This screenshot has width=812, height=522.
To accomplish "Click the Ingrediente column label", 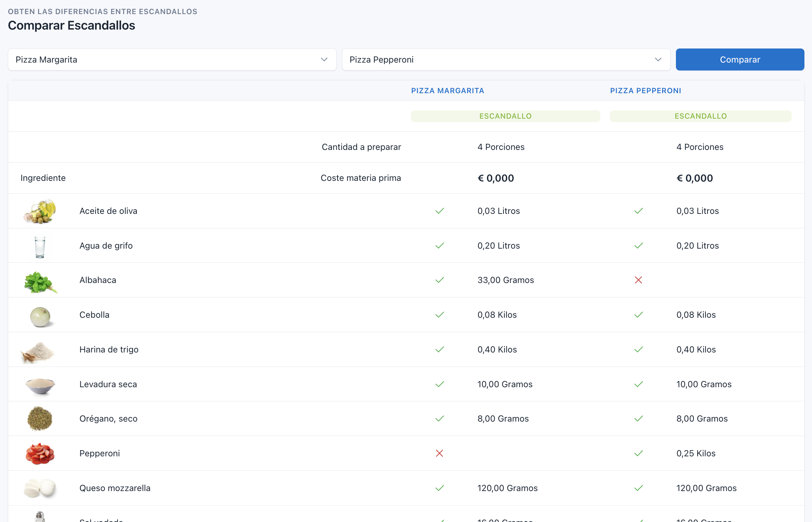I will 43,178.
